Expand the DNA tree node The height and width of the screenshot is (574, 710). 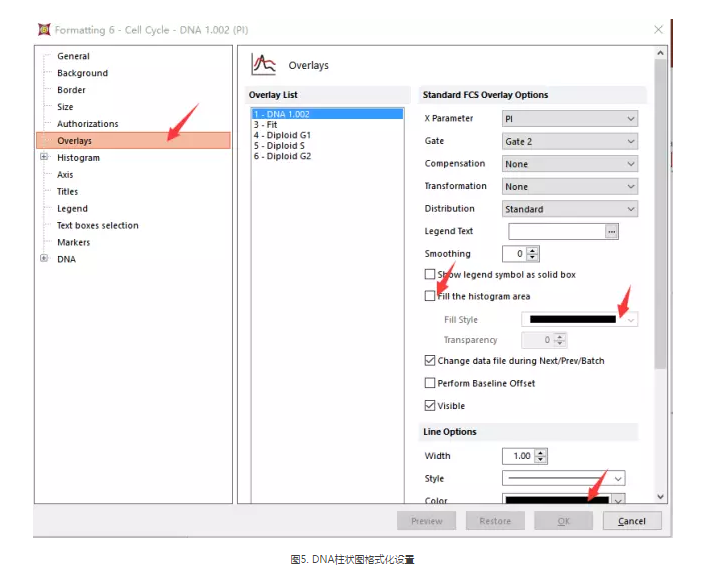coord(44,259)
